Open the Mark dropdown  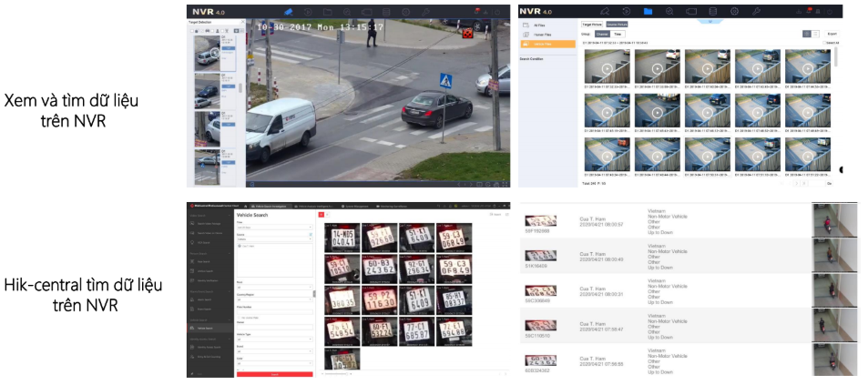274,287
